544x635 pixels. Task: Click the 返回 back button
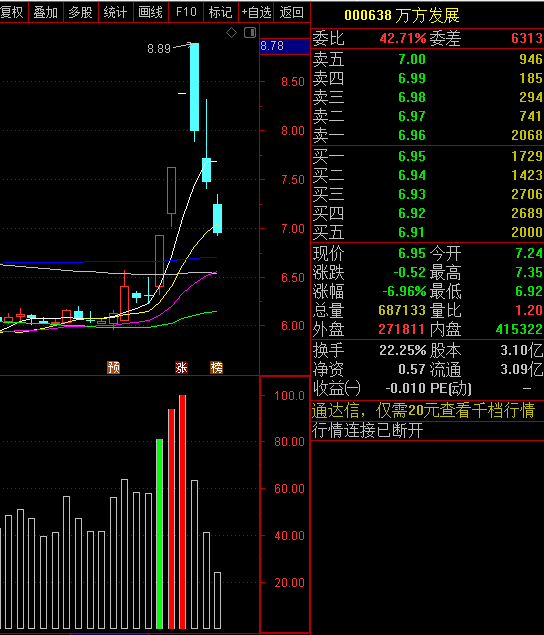point(292,12)
